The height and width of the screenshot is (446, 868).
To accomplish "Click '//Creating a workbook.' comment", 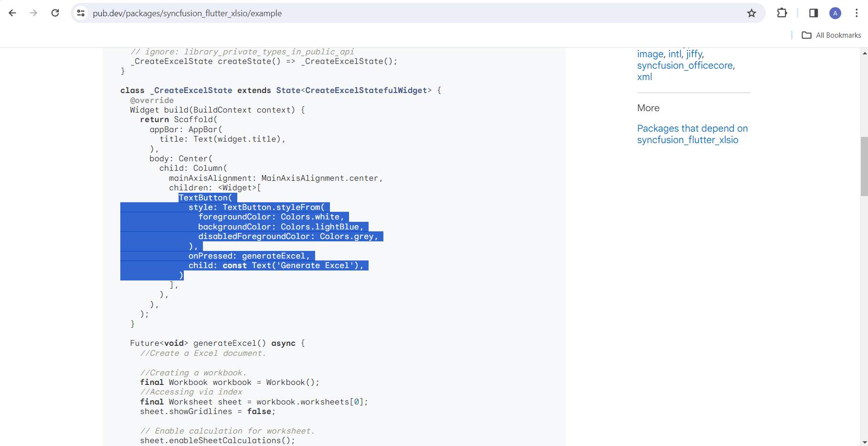I will 193,373.
